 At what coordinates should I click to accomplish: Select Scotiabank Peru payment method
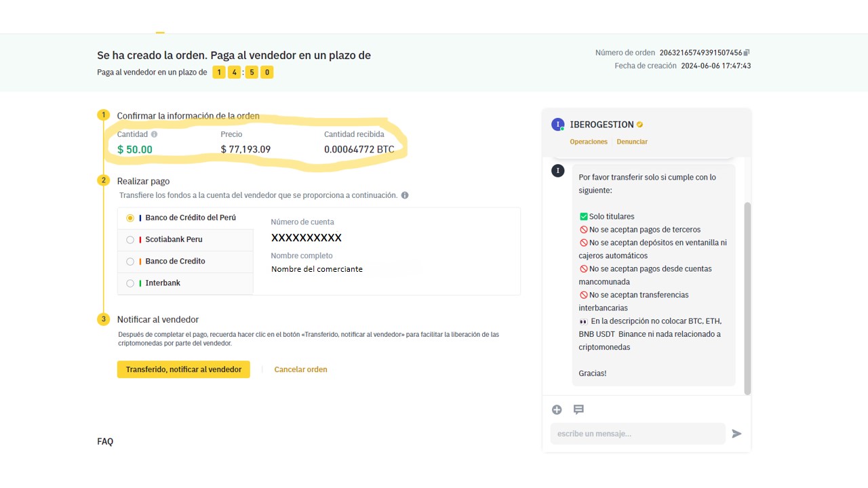click(x=130, y=240)
